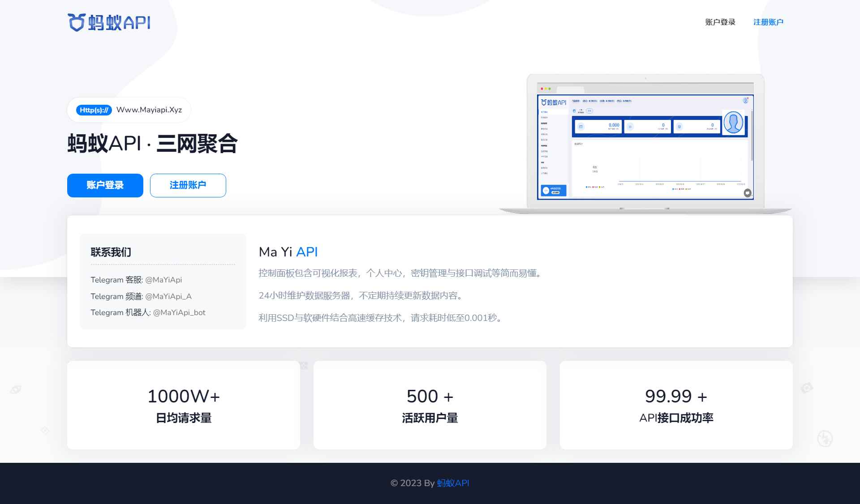860x504 pixels.
Task: Click the chat bubble icon in the mockup corner
Action: pos(747,193)
